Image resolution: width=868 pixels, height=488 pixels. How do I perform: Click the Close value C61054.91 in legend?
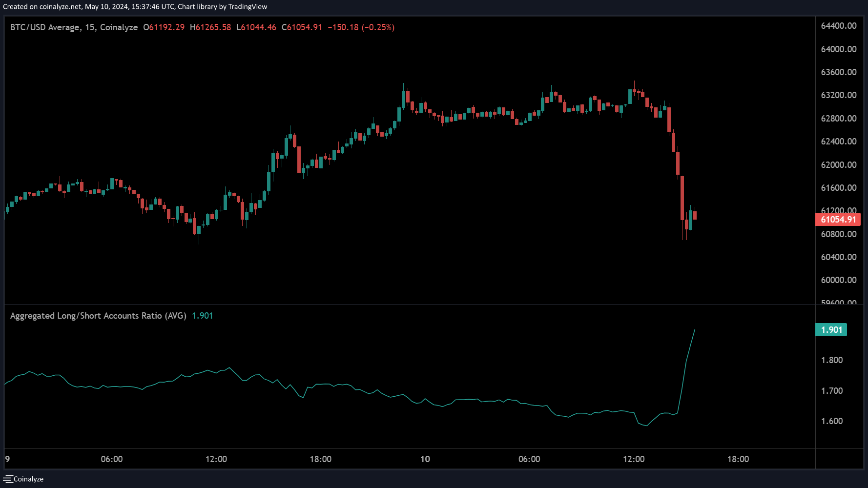coord(302,27)
